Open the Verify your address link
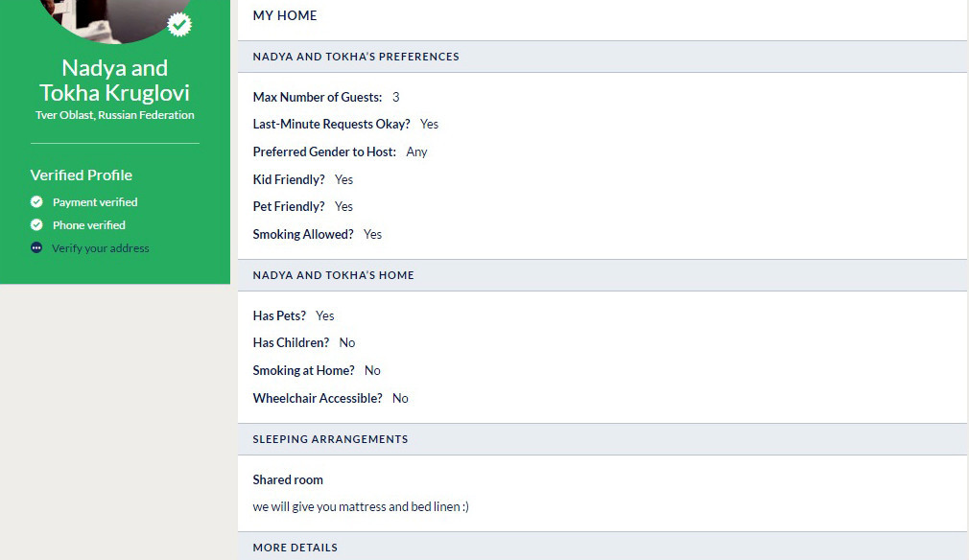The image size is (969, 560). (x=100, y=248)
